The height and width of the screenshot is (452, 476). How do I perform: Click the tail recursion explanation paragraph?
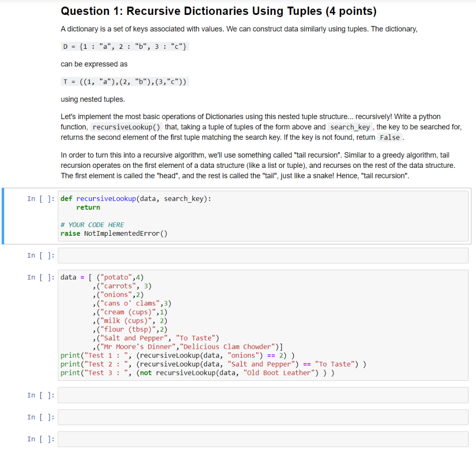pos(258,166)
